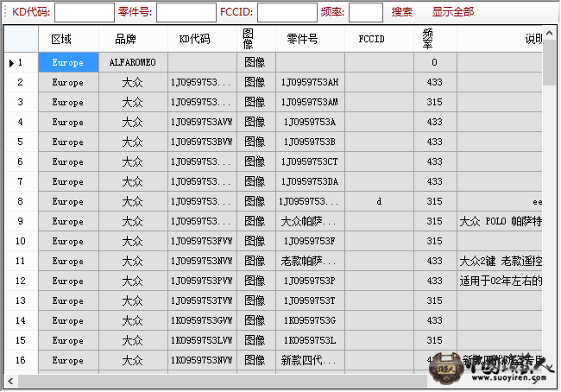Click the horizontal scrollbar left arrow
561x392 pixels.
pos(10,382)
